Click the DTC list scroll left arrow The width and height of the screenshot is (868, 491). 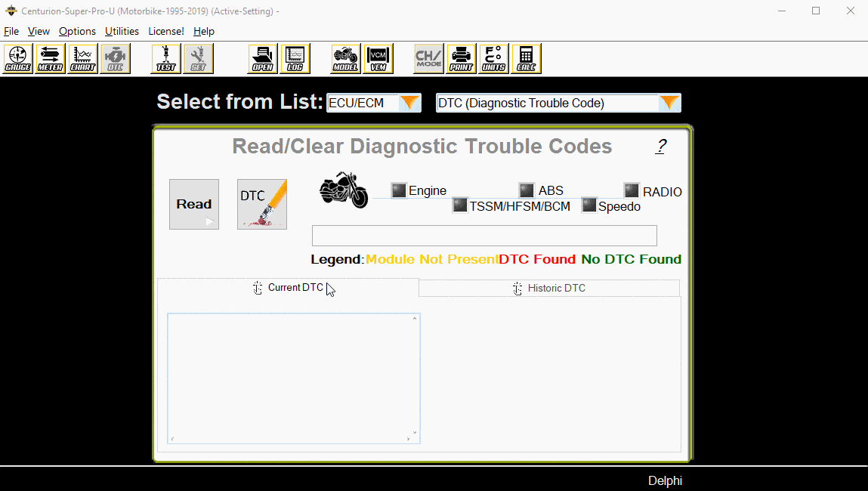click(173, 439)
